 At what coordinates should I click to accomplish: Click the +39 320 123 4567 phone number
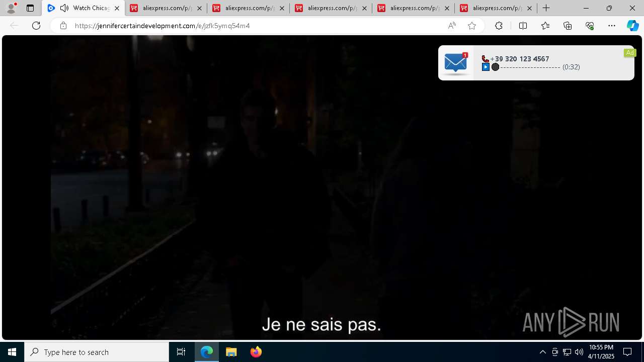tap(519, 59)
